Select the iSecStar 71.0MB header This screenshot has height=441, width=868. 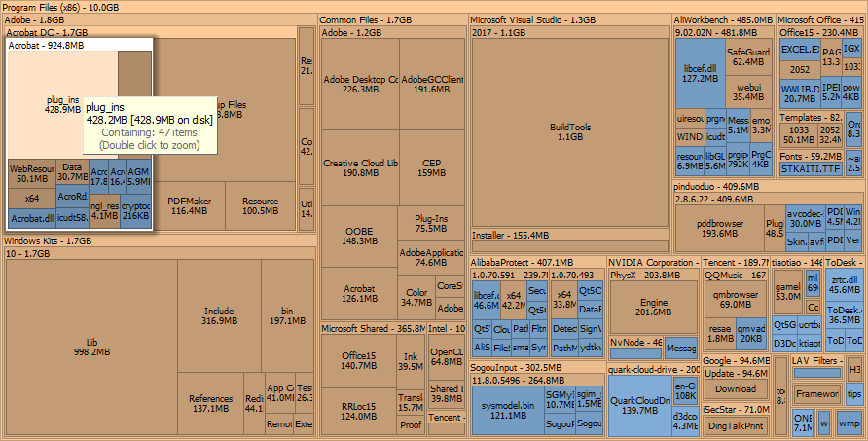[736, 410]
